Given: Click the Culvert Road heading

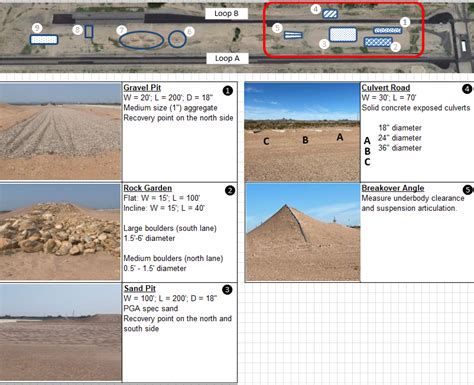Looking at the screenshot, I should 386,88.
